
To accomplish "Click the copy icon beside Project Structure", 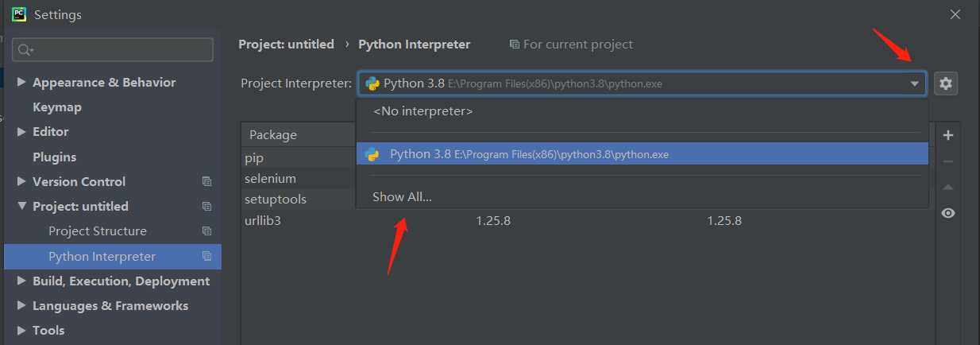I will [206, 231].
